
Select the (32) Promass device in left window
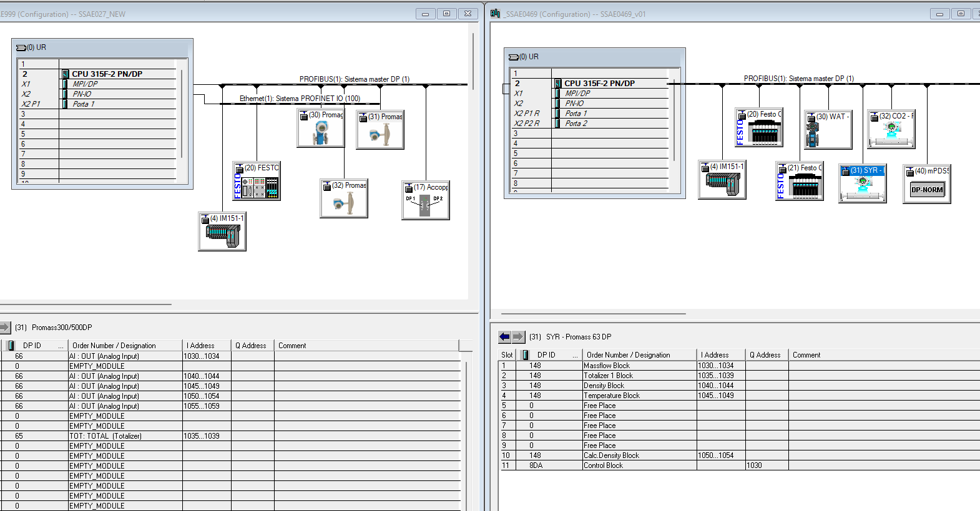click(344, 198)
